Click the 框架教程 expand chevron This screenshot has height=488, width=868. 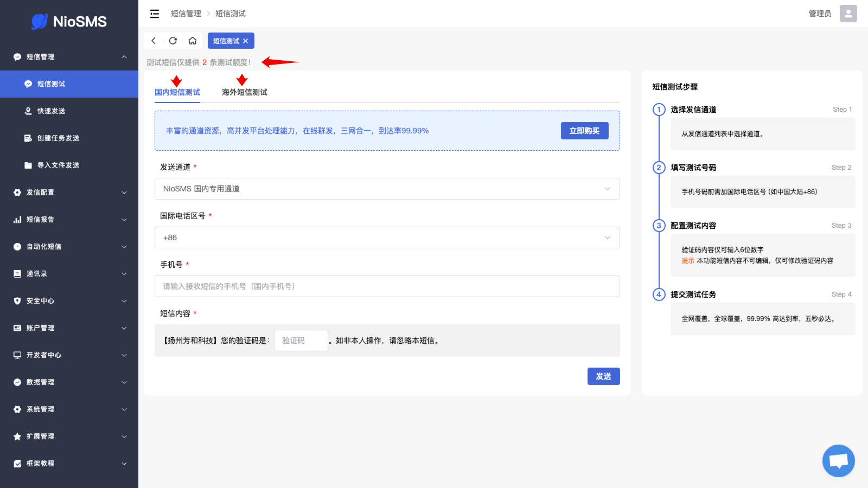(x=124, y=464)
